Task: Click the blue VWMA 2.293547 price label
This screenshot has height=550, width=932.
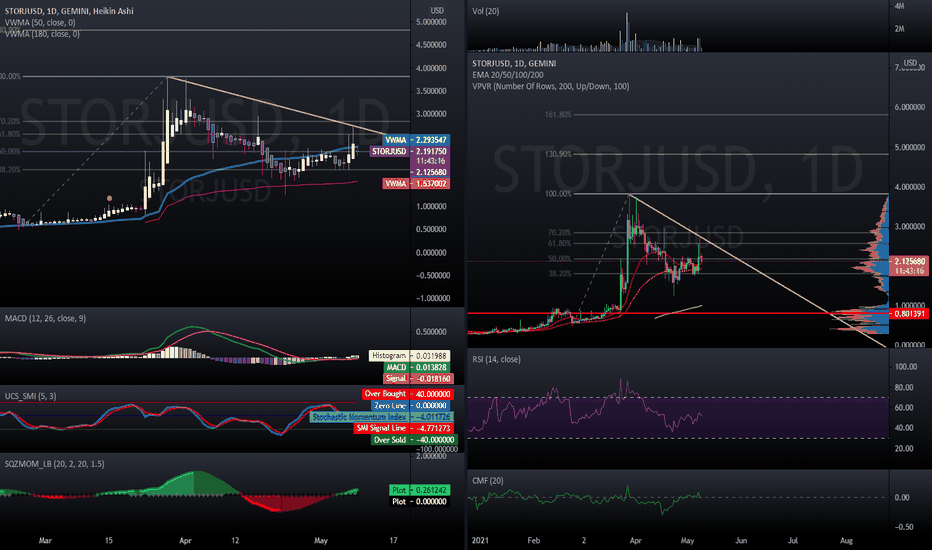Action: tap(416, 140)
